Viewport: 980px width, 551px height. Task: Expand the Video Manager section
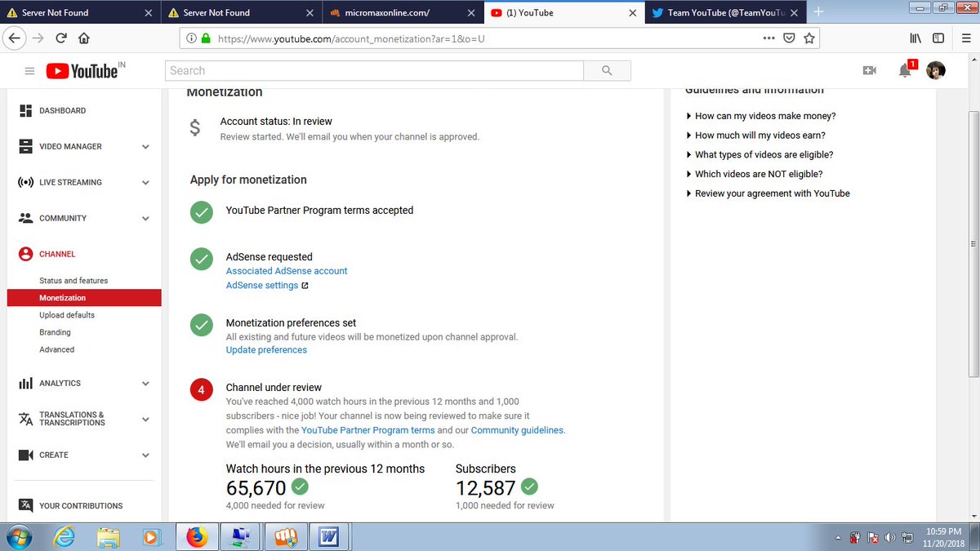pyautogui.click(x=145, y=147)
